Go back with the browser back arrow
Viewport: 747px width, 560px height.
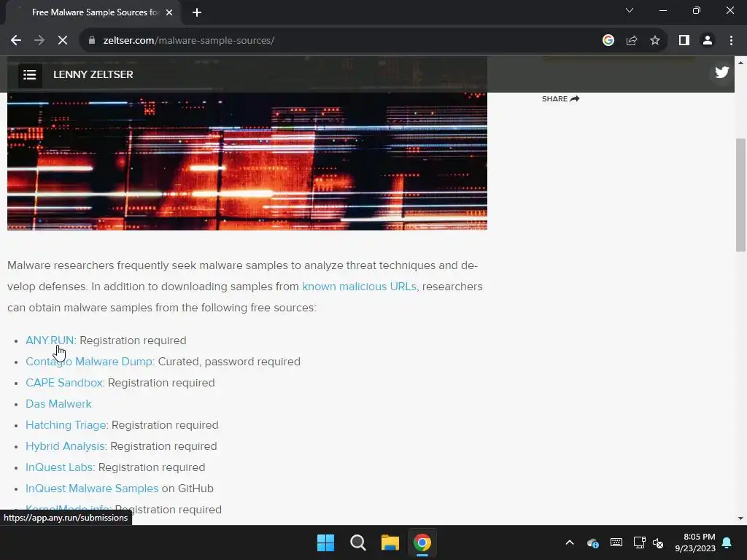[x=16, y=41]
